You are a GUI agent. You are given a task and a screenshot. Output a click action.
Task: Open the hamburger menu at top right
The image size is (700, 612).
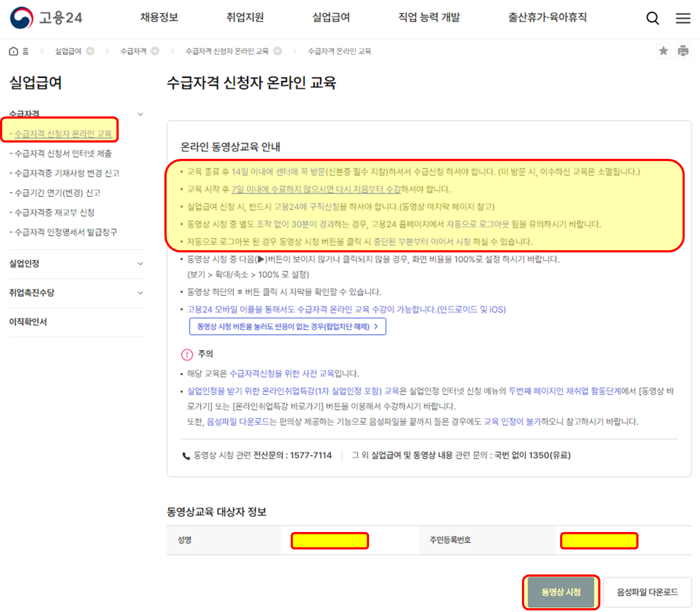tap(683, 18)
